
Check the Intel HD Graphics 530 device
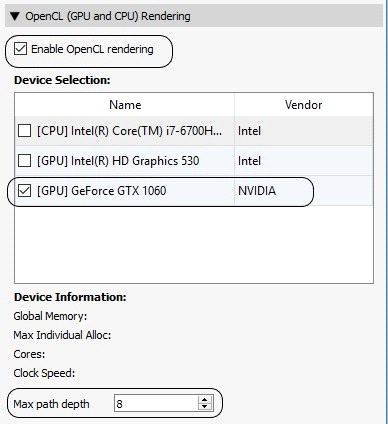pyautogui.click(x=24, y=161)
